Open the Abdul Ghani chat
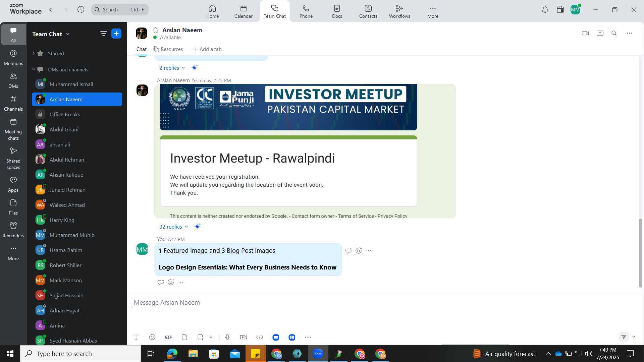644x362 pixels. [x=77, y=129]
